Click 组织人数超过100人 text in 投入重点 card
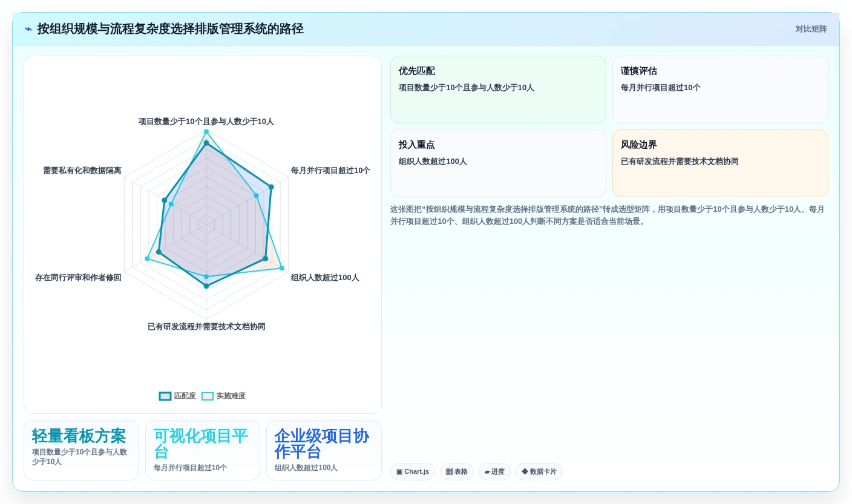This screenshot has height=504, width=852. 433,162
